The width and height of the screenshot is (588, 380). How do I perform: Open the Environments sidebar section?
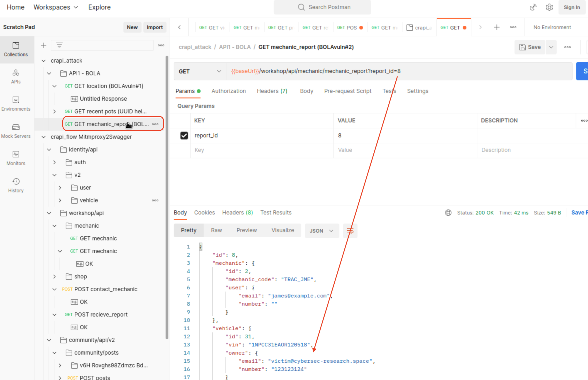(x=16, y=104)
